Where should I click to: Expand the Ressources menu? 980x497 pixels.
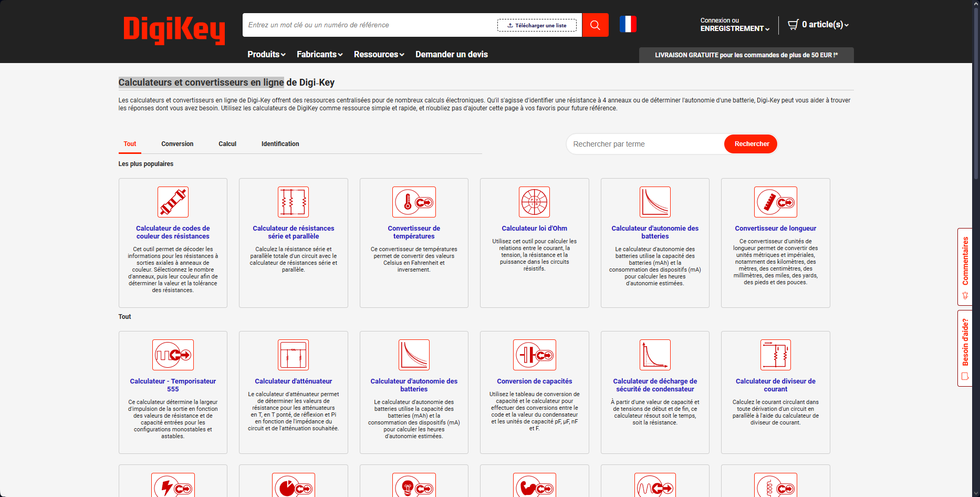tap(379, 54)
